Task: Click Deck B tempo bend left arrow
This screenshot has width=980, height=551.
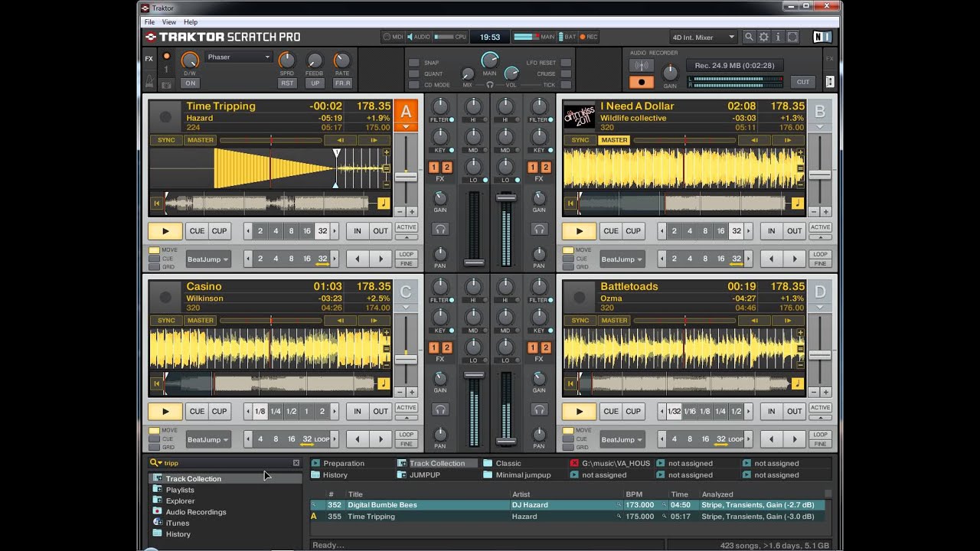Action: [754, 140]
